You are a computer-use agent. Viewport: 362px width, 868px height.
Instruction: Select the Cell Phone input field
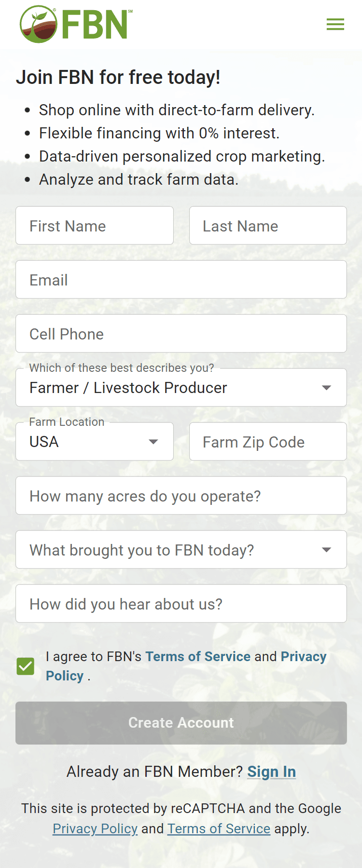click(x=181, y=334)
